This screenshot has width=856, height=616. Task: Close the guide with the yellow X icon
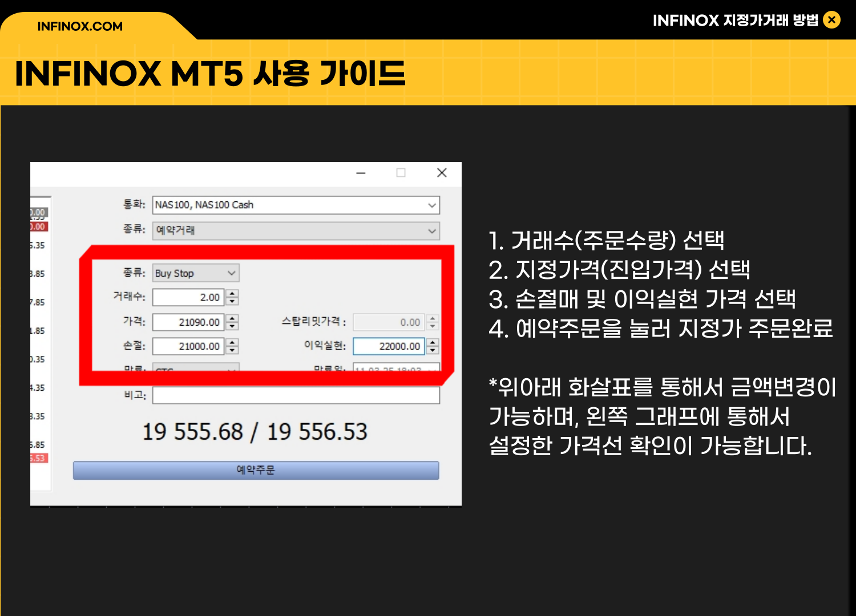[x=832, y=20]
